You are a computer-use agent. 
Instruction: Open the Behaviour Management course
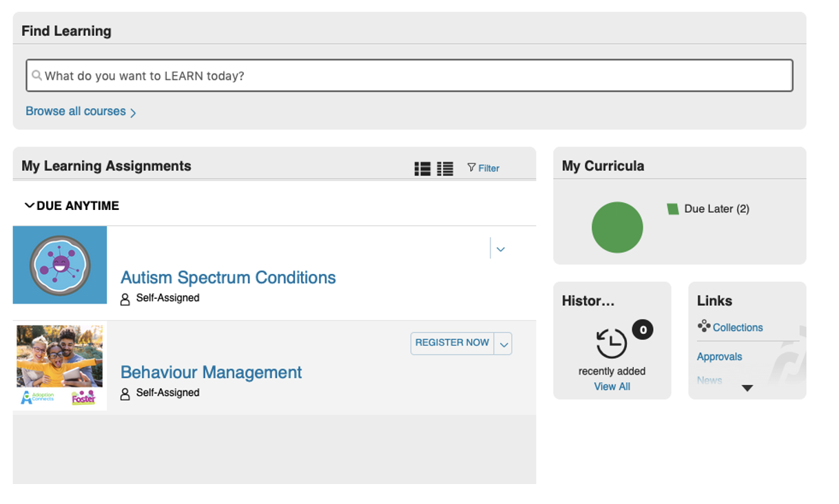click(211, 372)
